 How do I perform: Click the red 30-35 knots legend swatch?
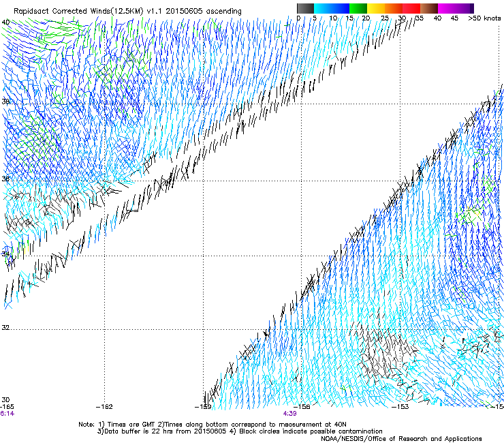tap(411, 8)
